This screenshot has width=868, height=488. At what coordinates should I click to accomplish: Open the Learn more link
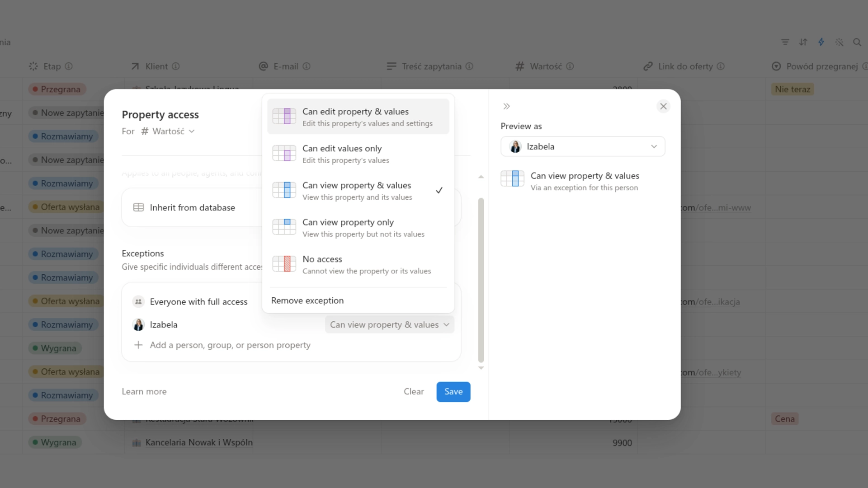click(x=144, y=392)
